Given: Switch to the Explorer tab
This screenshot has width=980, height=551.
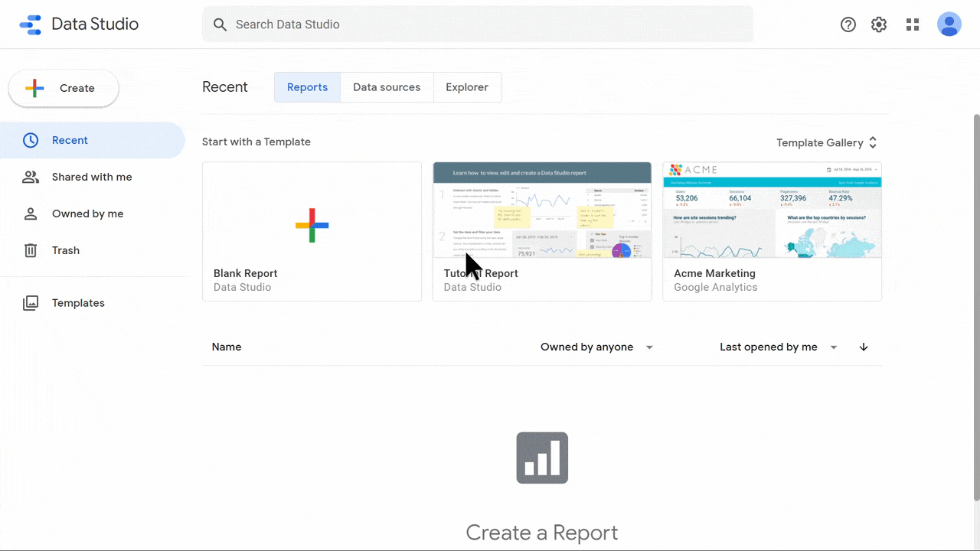Looking at the screenshot, I should point(467,87).
